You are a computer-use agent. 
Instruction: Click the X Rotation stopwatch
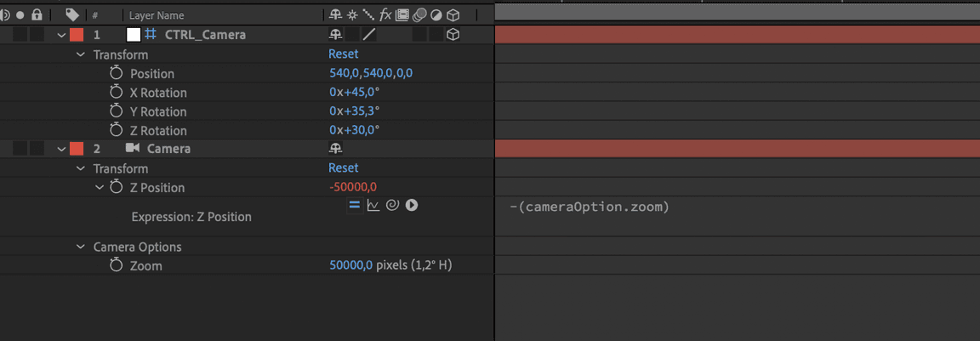117,92
